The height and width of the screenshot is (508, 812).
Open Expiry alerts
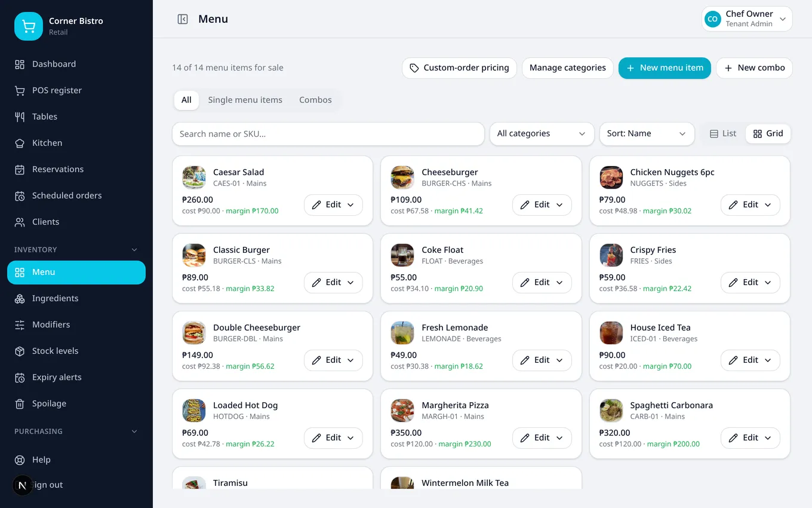pyautogui.click(x=76, y=377)
